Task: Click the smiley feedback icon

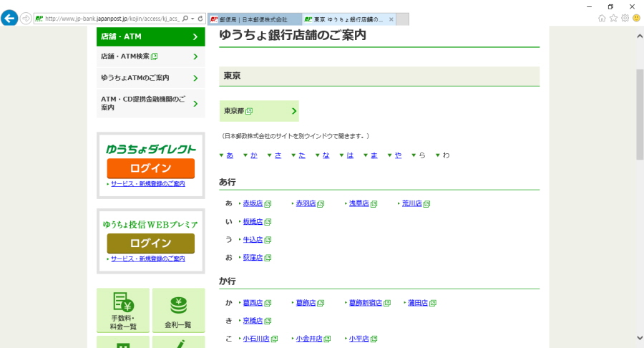Action: (636, 18)
